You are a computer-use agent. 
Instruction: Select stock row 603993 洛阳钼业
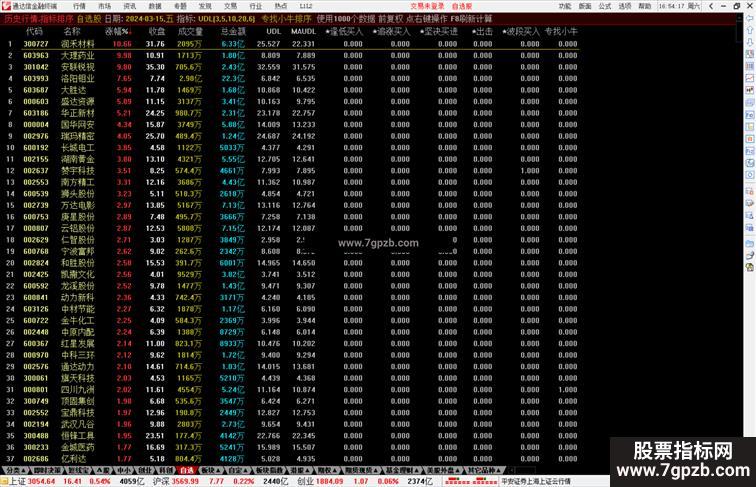(x=289, y=79)
